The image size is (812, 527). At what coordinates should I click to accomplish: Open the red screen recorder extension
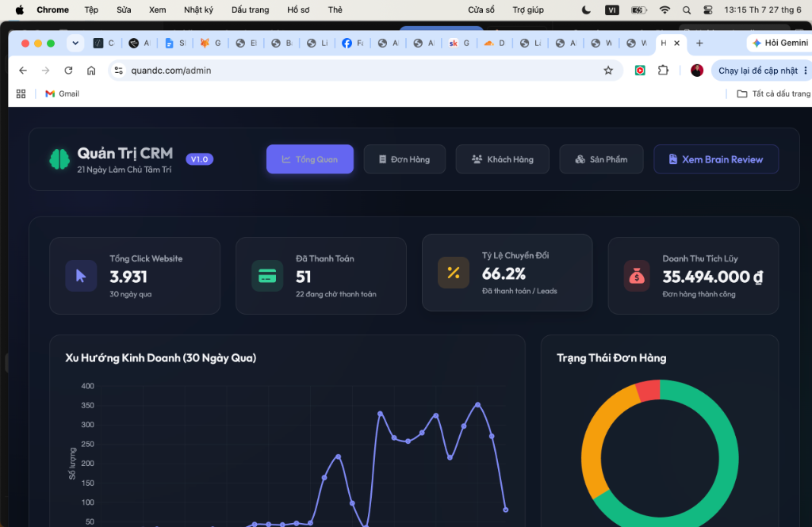(x=640, y=71)
